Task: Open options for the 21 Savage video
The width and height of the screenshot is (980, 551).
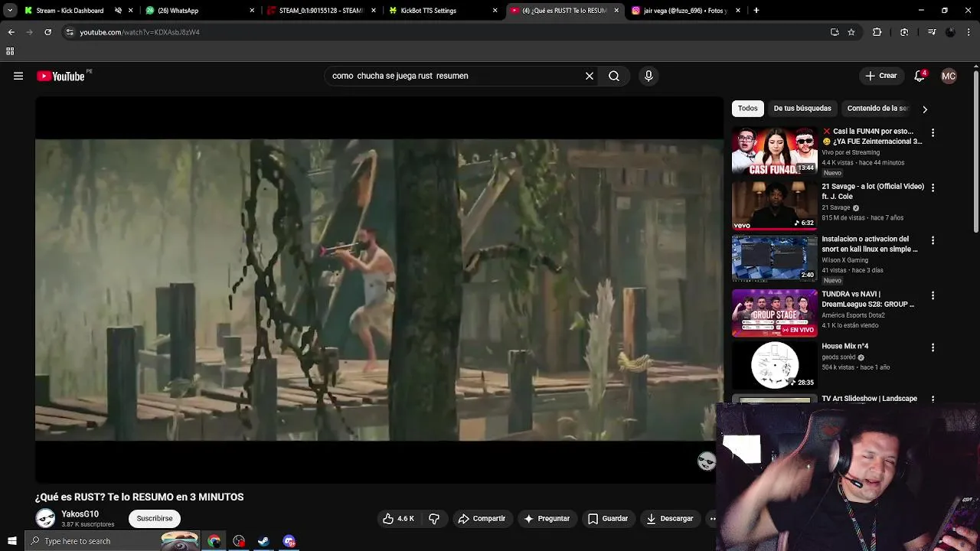Action: pyautogui.click(x=933, y=187)
